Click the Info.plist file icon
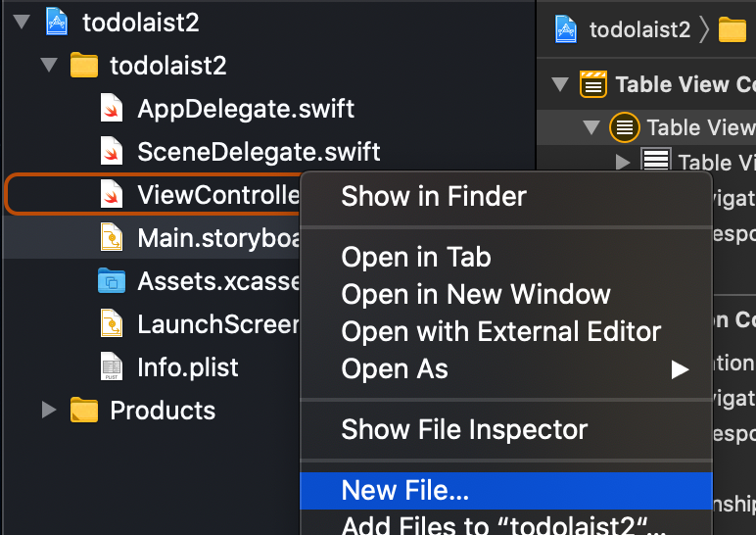Image resolution: width=756 pixels, height=535 pixels. pos(112,367)
